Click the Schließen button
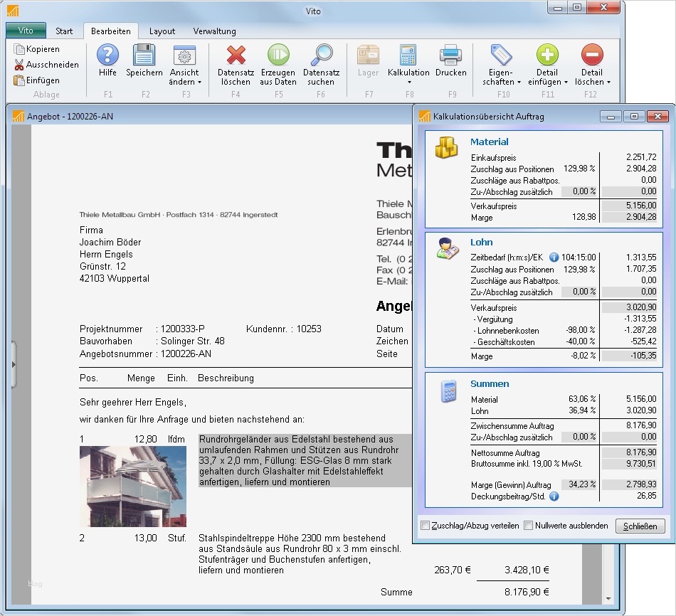 640,526
